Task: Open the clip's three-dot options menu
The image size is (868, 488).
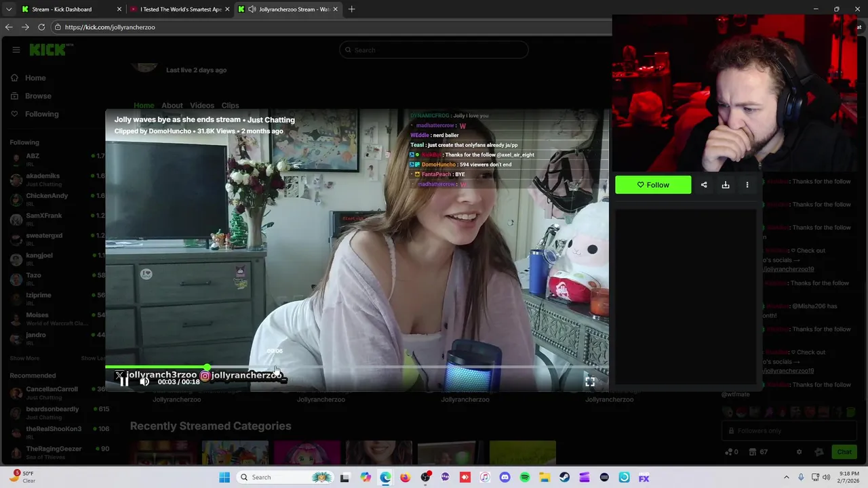Action: (747, 185)
